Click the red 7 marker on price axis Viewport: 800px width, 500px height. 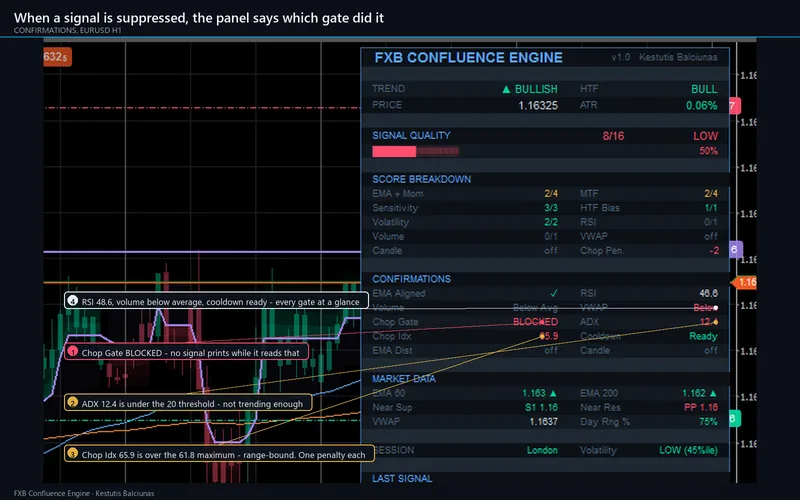pos(734,106)
